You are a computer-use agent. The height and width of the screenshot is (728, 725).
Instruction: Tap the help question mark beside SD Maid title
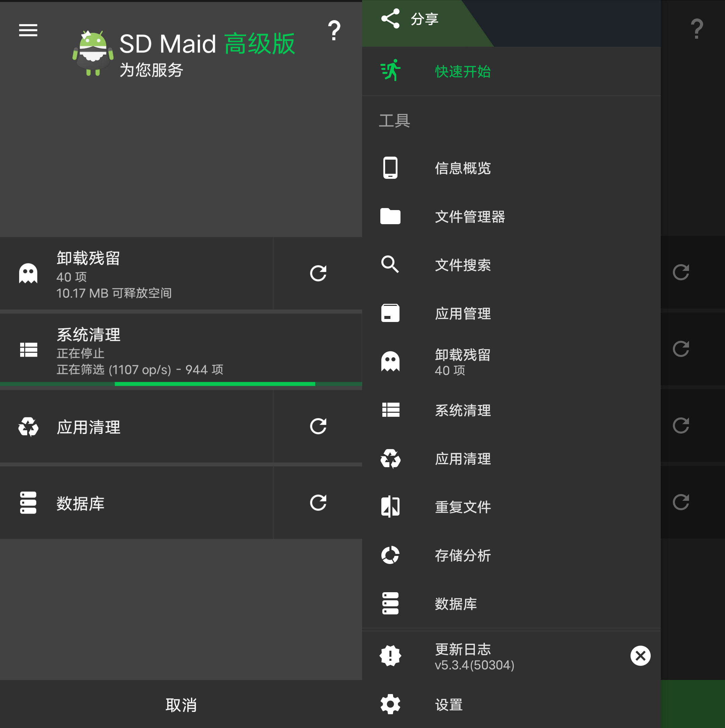pos(334,31)
